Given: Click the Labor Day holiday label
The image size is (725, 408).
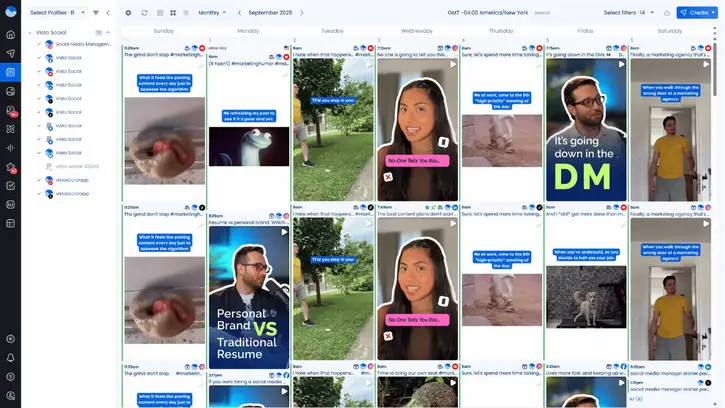Looking at the screenshot, I should tap(217, 48).
